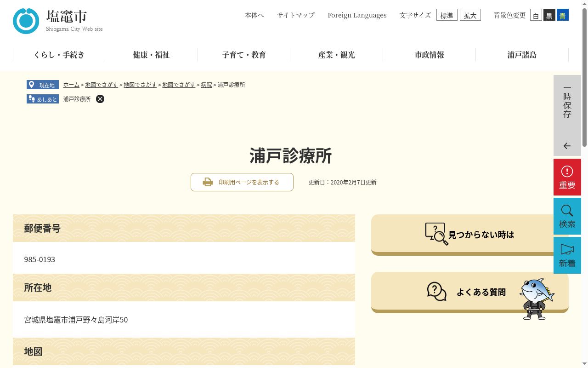The width and height of the screenshot is (588, 368).
Task: Open the 重要 alert panel
Action: (567, 177)
